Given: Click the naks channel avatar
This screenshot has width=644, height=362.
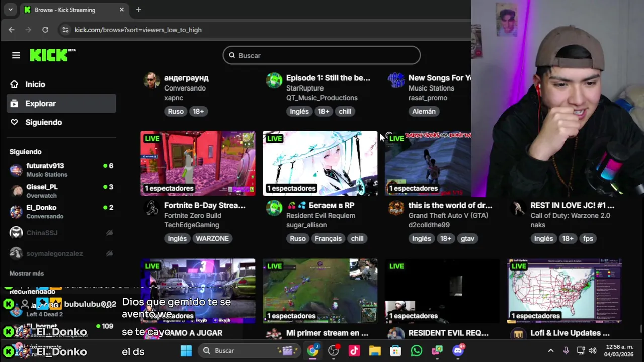Looking at the screenshot, I should pyautogui.click(x=518, y=208).
